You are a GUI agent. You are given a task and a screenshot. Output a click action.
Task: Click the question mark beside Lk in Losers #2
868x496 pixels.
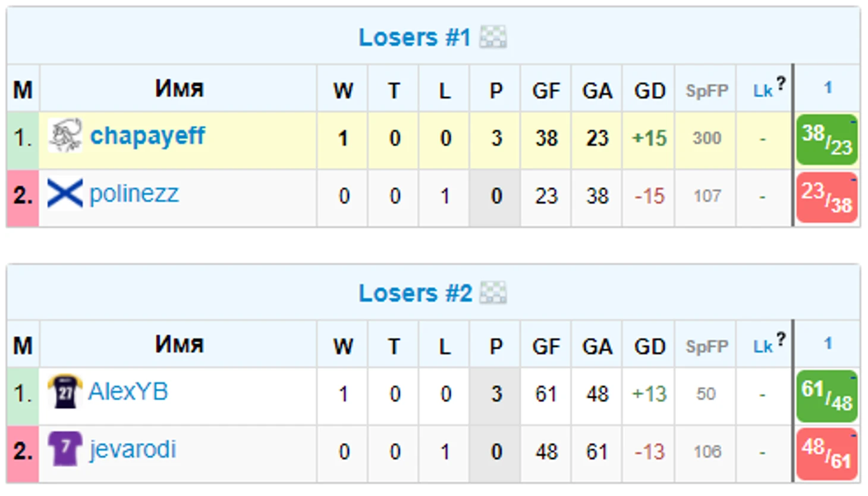click(781, 339)
